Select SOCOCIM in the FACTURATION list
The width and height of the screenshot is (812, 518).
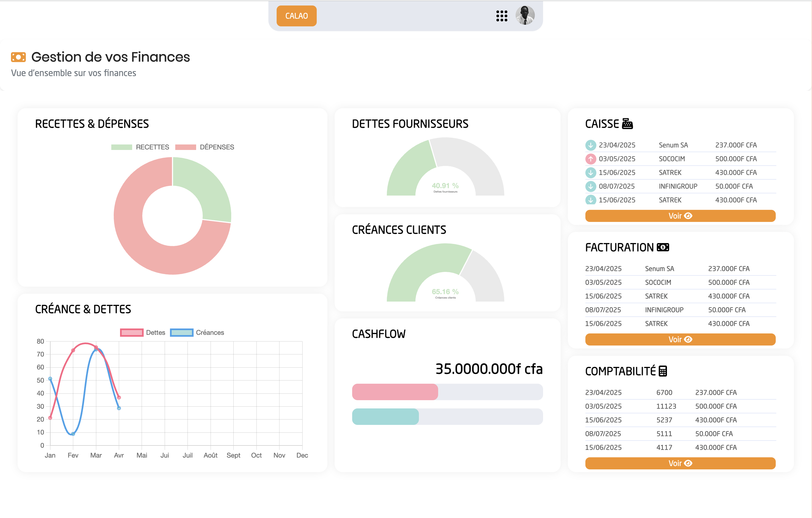click(658, 282)
